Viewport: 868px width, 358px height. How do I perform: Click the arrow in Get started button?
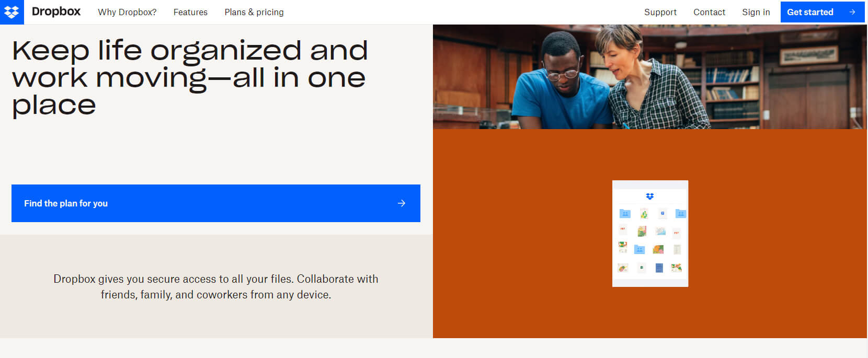tap(852, 12)
